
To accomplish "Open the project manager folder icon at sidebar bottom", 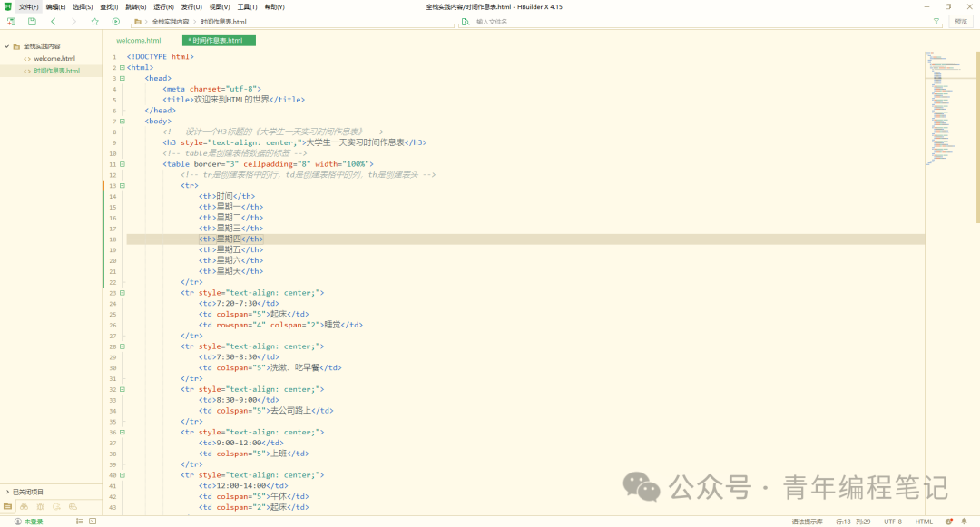I will [x=8, y=506].
